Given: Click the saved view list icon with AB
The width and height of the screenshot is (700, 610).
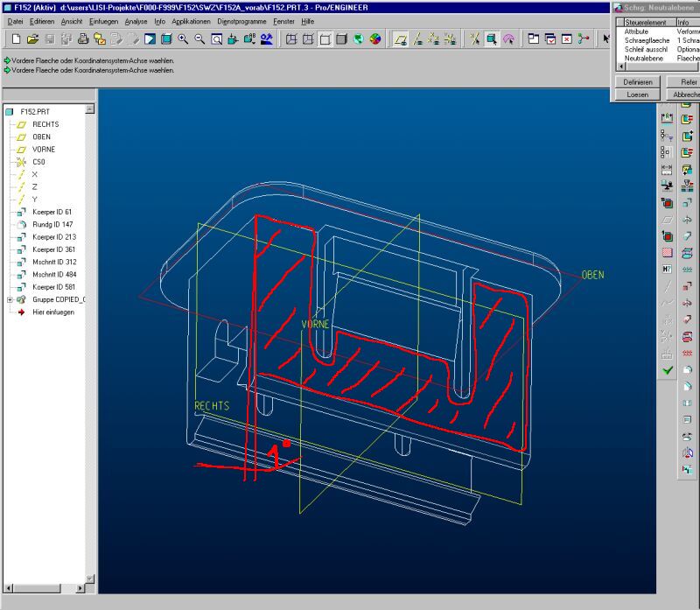Looking at the screenshot, I should 249,39.
